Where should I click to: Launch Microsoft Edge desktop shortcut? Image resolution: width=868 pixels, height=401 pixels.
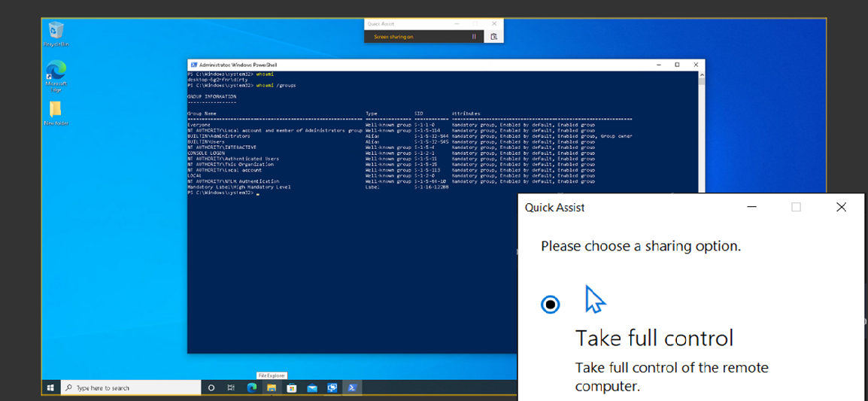(56, 76)
